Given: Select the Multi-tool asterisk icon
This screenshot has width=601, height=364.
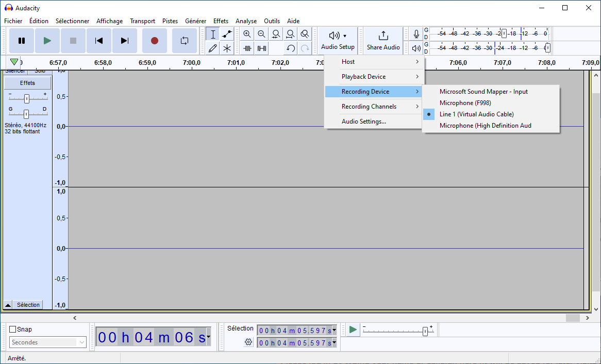Looking at the screenshot, I should click(227, 48).
